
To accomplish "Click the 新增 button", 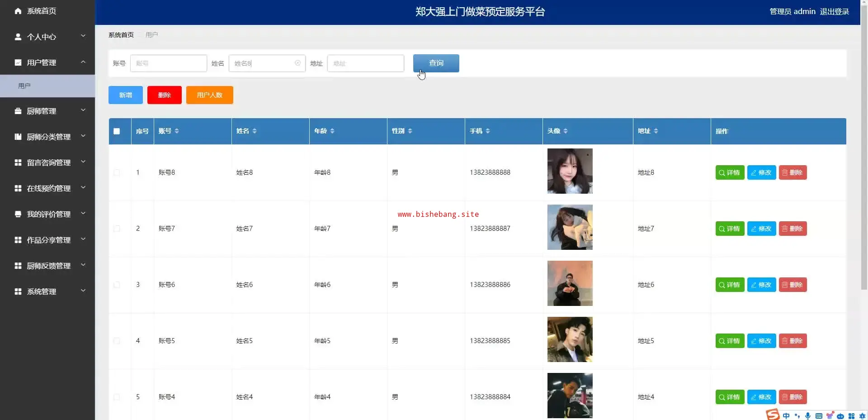I will point(126,95).
